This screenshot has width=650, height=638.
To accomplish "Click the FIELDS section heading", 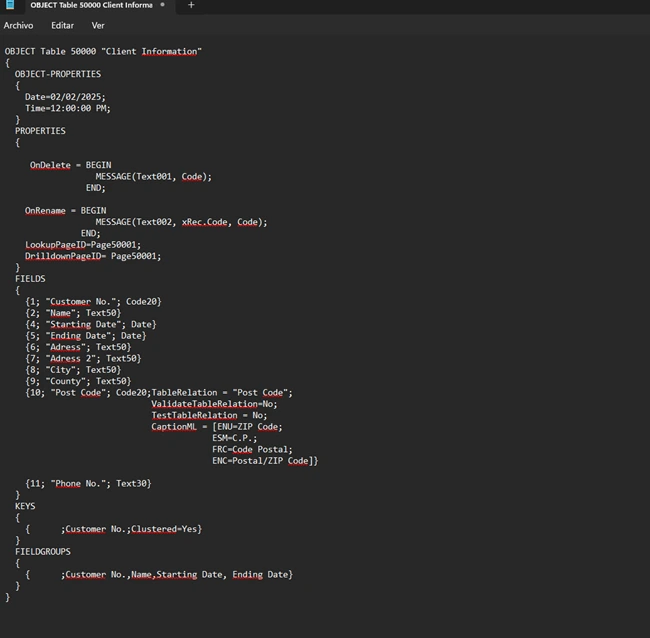I will click(x=30, y=279).
